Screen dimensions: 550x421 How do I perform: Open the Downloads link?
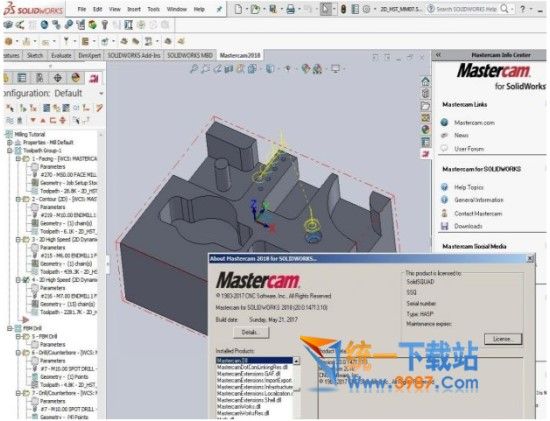(x=468, y=226)
